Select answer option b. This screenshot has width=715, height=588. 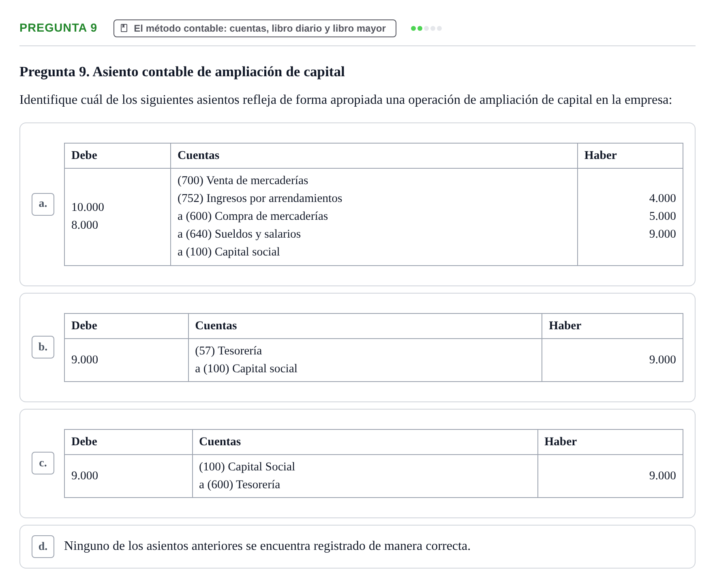43,347
